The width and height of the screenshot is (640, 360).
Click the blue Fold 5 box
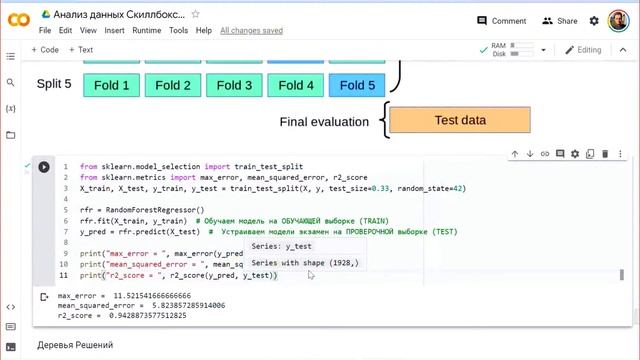357,85
